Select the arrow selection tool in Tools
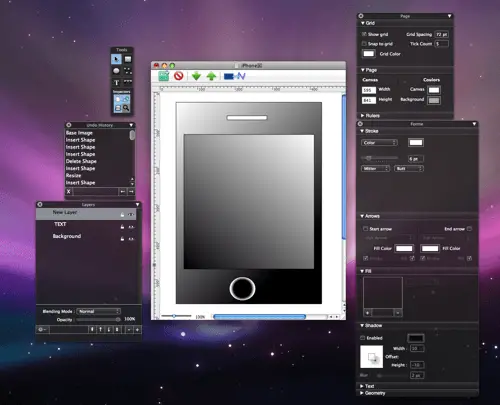The width and height of the screenshot is (500, 405). pos(116,59)
